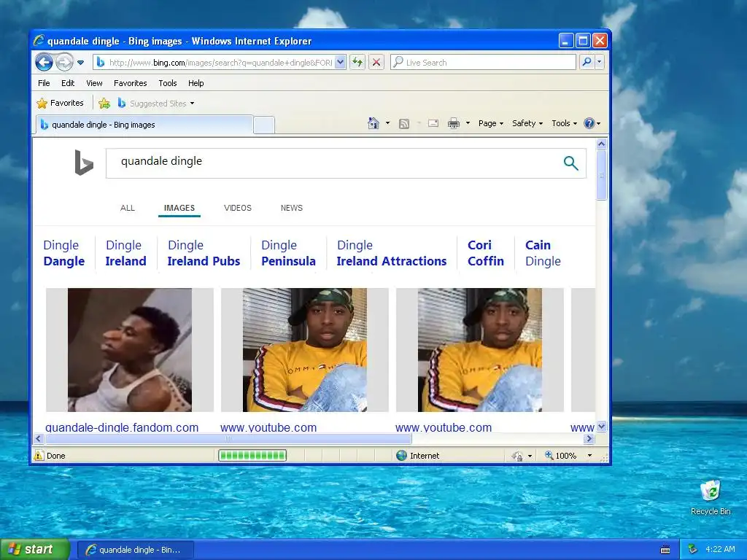Open the quandale-dingle.fandom.com link

122,427
